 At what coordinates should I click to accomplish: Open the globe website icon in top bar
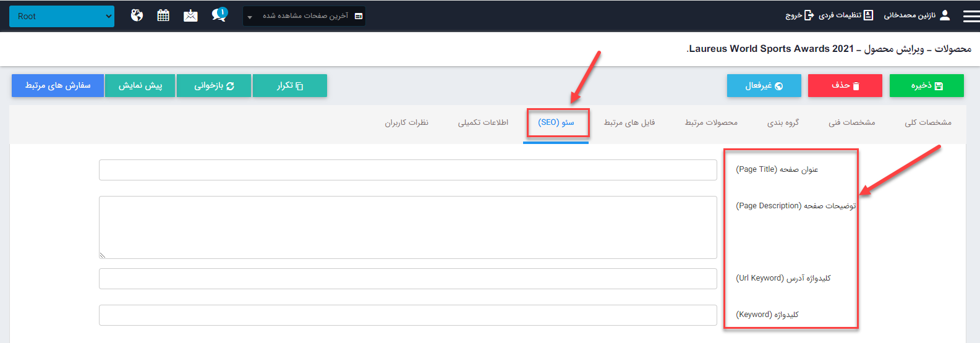[x=137, y=15]
